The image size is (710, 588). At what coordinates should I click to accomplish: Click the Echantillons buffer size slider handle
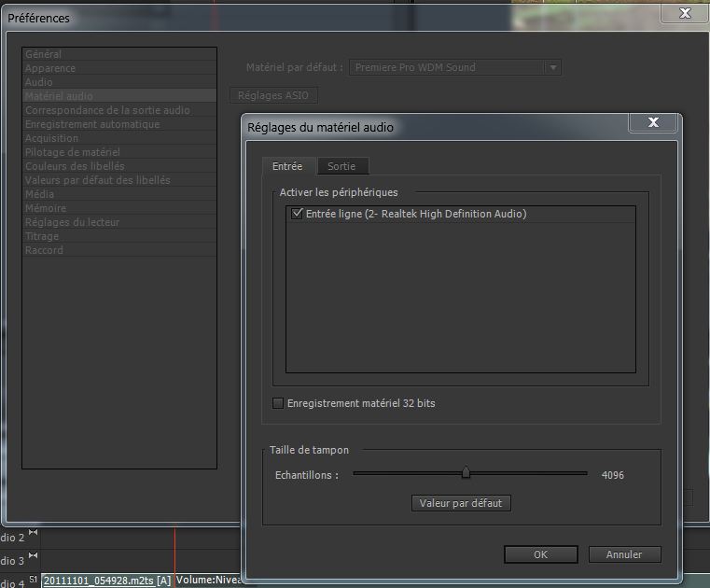point(466,471)
